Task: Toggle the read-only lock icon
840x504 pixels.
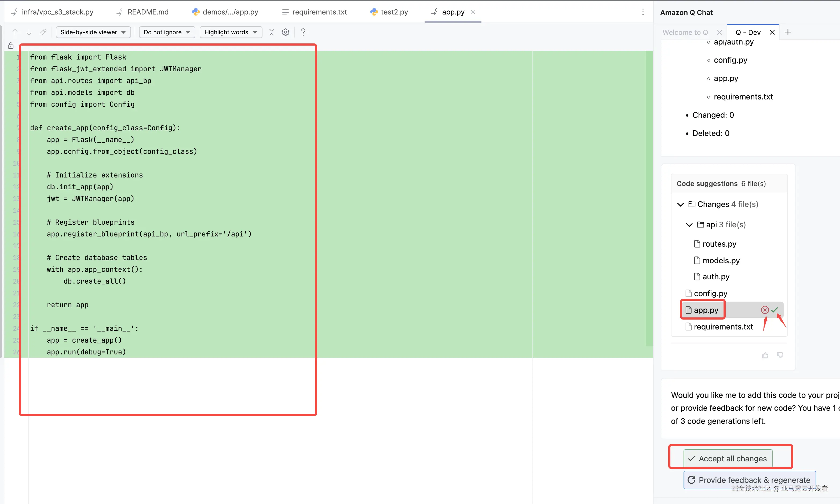Action: [x=11, y=46]
